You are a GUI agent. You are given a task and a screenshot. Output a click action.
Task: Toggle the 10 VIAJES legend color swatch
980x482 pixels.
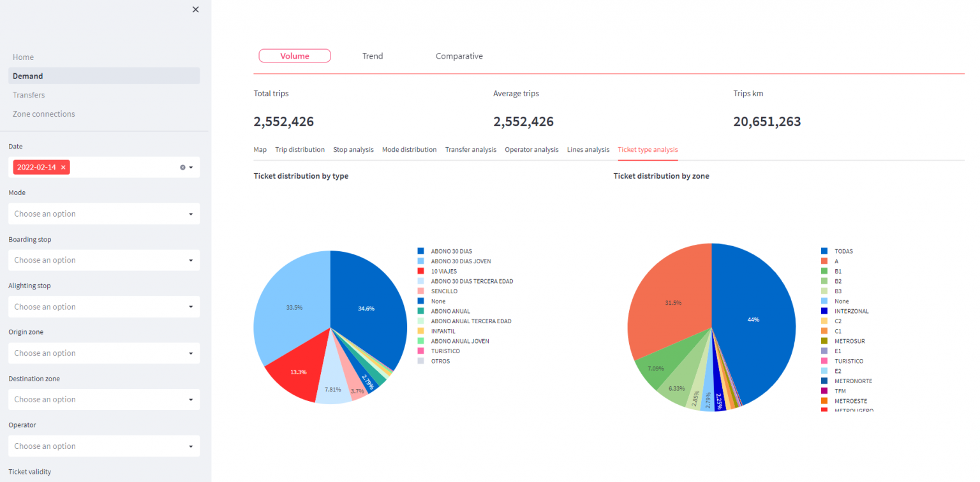(420, 272)
